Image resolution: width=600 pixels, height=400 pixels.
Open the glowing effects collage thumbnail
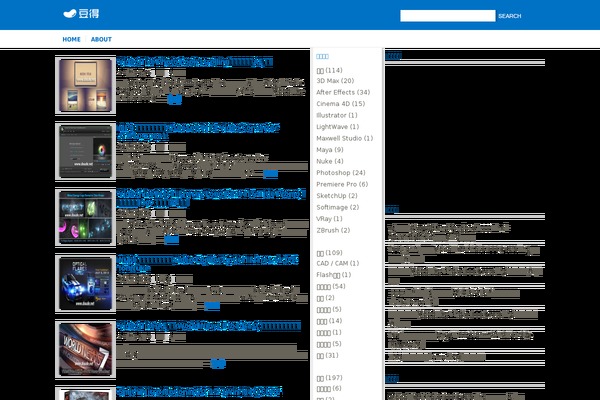tap(85, 217)
